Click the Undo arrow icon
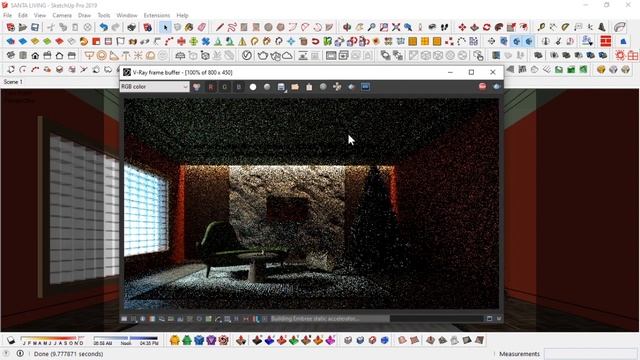Screen dimensions: 640x360 coord(104,27)
